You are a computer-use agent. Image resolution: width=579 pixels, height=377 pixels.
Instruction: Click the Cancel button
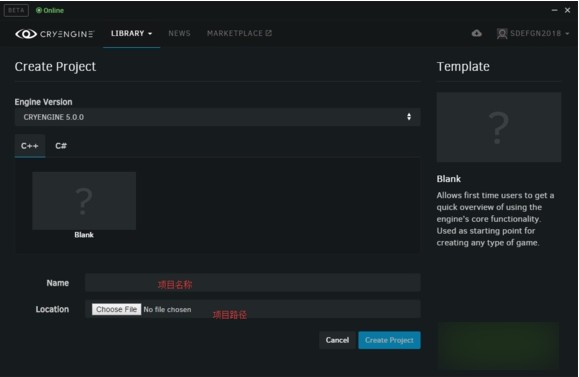[337, 340]
